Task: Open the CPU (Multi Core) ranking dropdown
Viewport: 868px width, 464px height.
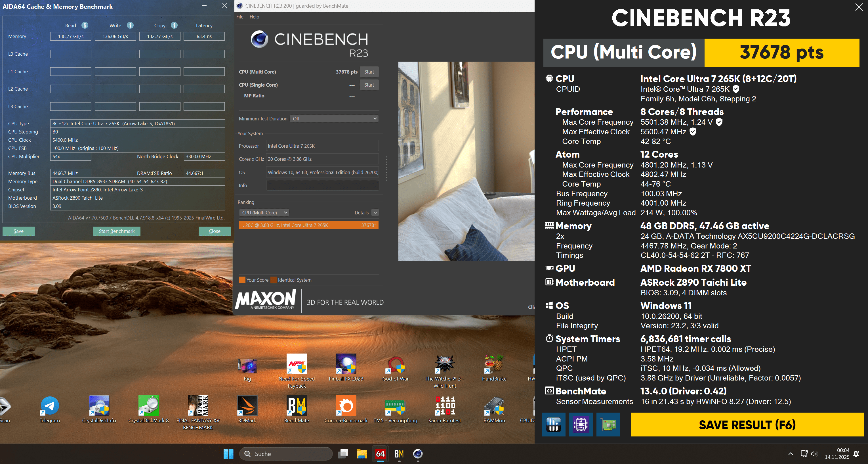Action: point(264,213)
